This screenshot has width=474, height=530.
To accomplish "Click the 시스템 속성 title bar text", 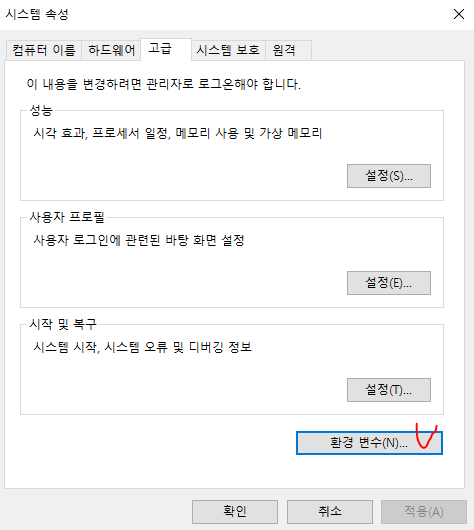I will point(37,14).
